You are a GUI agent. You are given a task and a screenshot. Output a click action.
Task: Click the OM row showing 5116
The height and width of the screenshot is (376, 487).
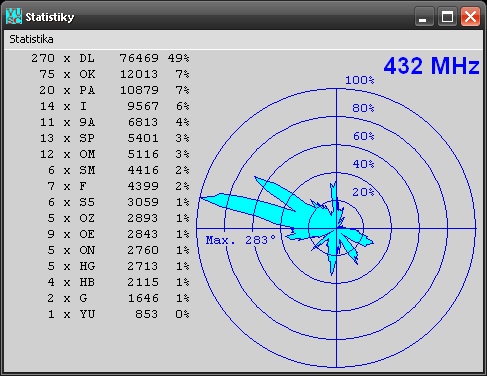(114, 154)
